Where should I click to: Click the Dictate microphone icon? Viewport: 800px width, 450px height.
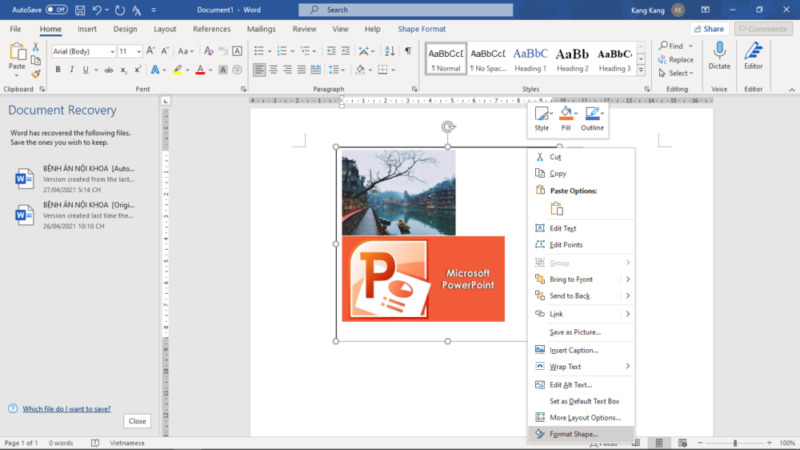719,50
